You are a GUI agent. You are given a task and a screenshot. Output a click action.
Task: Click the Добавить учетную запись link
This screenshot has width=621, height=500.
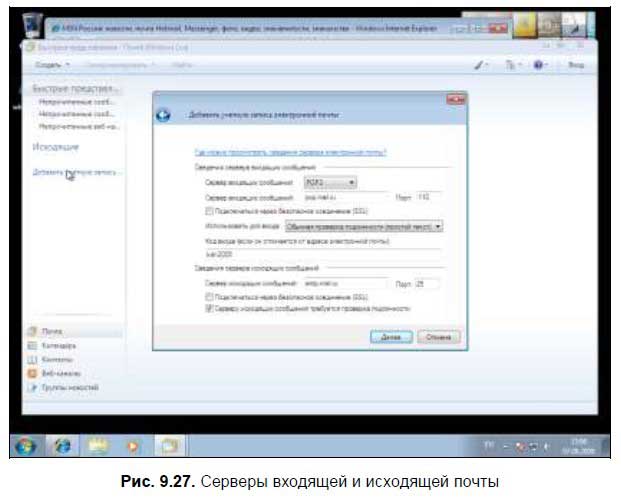tap(75, 172)
